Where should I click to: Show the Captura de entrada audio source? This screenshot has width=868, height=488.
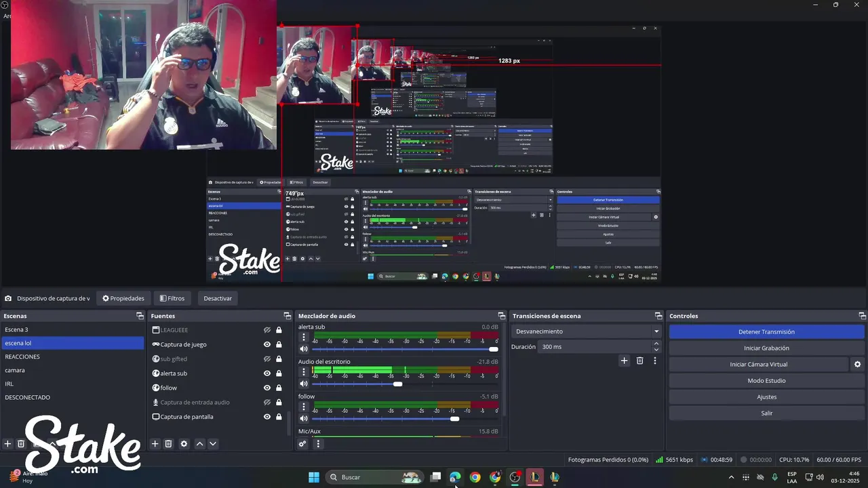[x=267, y=403]
